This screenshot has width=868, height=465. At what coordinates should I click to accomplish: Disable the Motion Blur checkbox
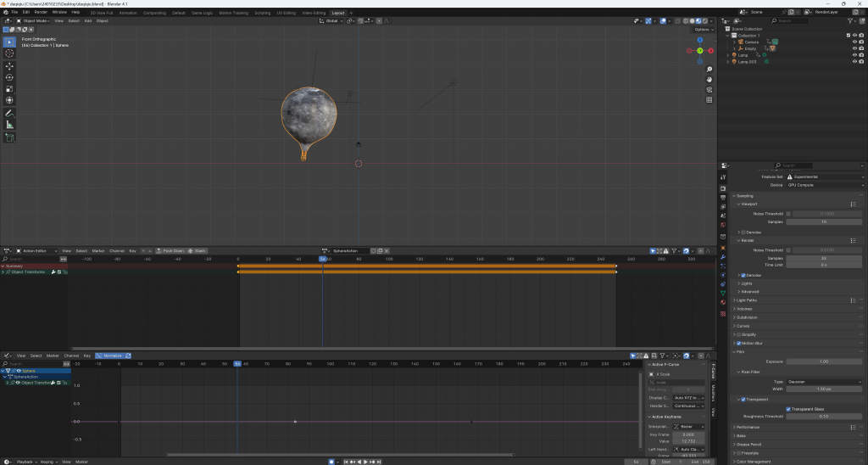(738, 343)
